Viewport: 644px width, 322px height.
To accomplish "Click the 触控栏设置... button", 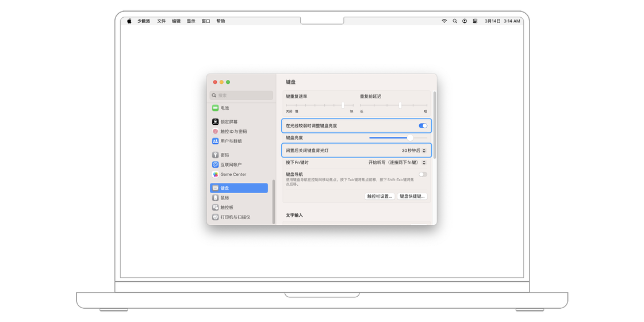I will 380,196.
